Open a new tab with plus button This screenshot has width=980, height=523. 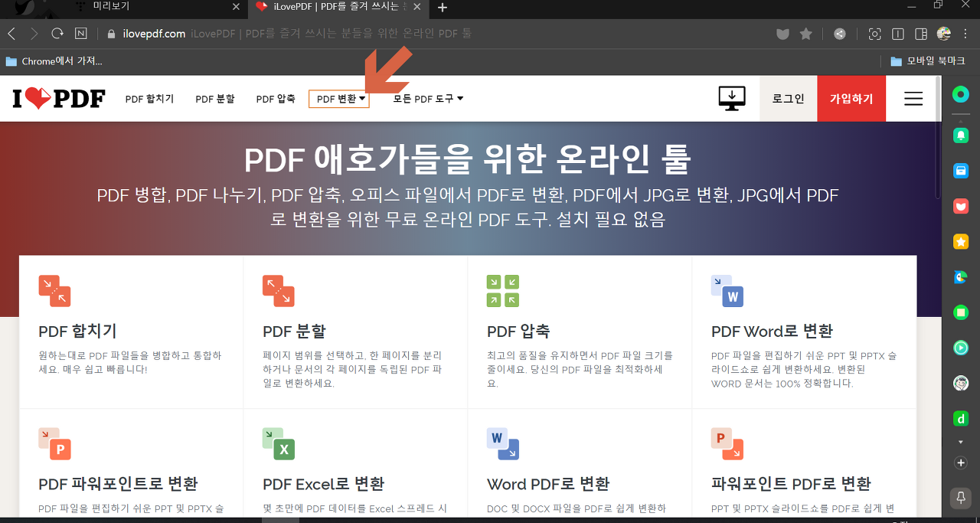[x=442, y=7]
